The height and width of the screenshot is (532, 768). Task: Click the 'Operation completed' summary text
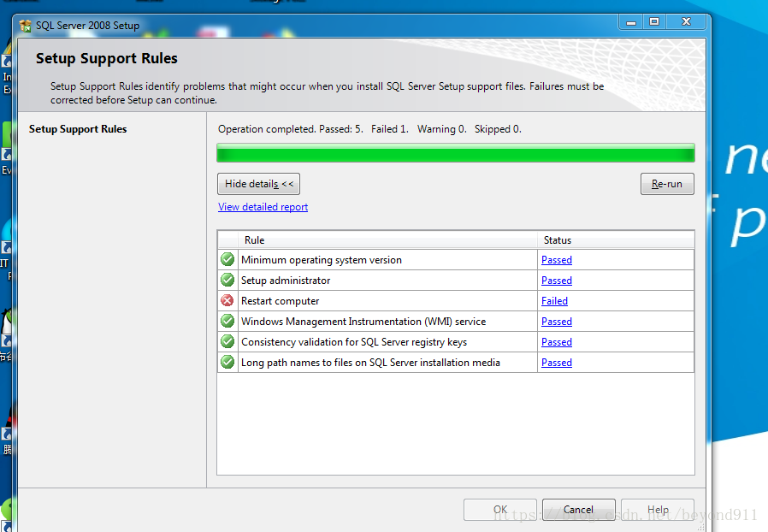pos(369,129)
